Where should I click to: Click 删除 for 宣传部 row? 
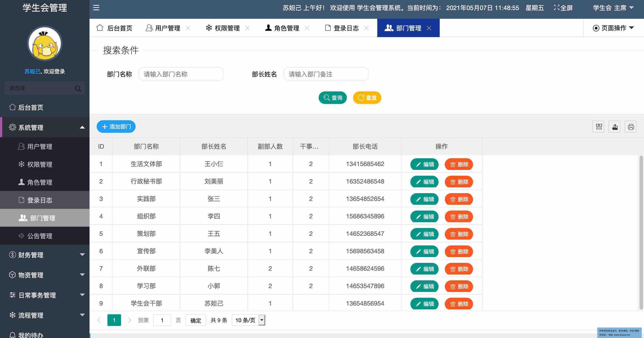click(x=459, y=251)
